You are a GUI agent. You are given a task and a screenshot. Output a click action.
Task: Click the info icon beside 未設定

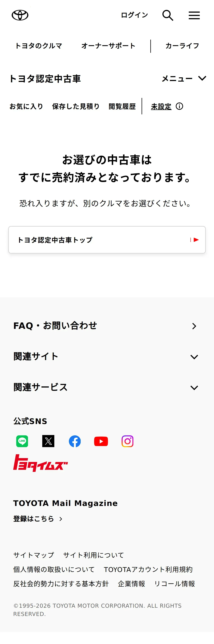click(179, 107)
